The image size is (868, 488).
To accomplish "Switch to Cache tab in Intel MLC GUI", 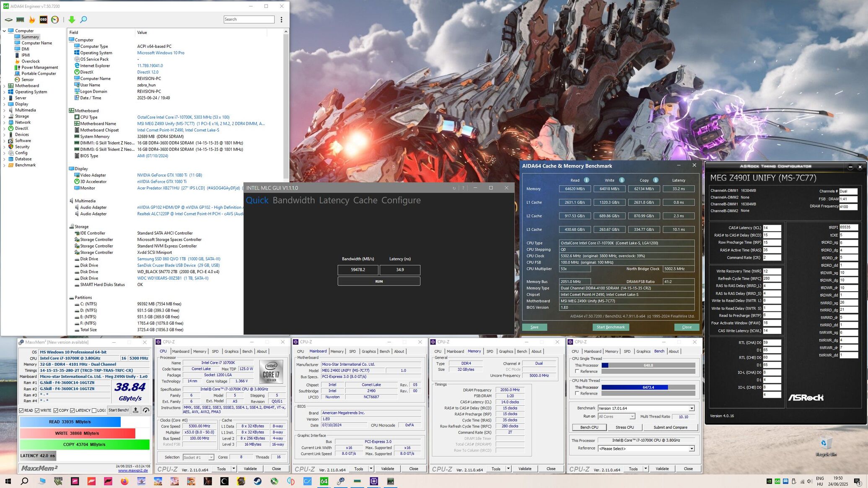I will pyautogui.click(x=365, y=201).
